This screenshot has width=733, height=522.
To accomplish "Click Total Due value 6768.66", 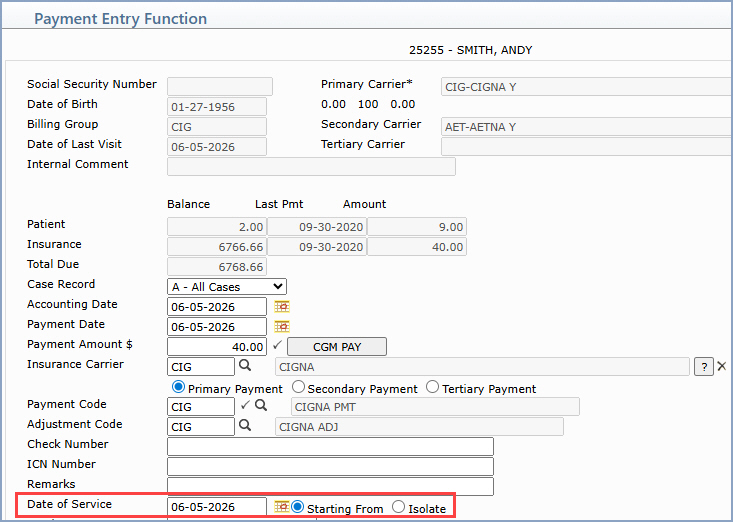I will (217, 267).
